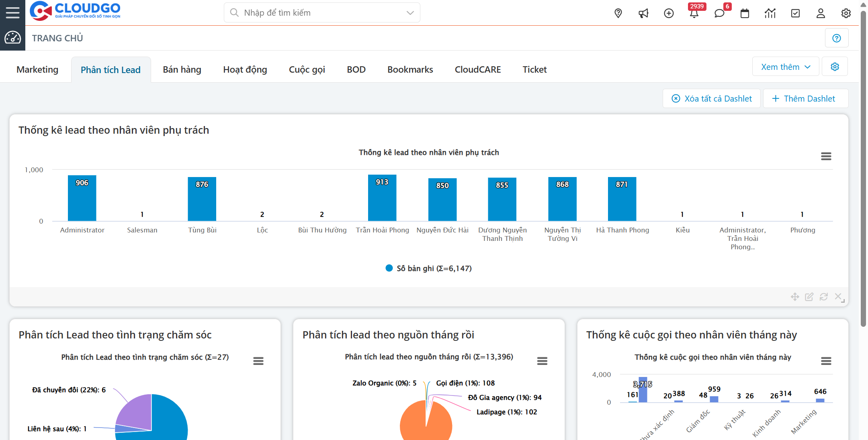The image size is (868, 440).
Task: Click the location pin icon
Action: [x=618, y=13]
